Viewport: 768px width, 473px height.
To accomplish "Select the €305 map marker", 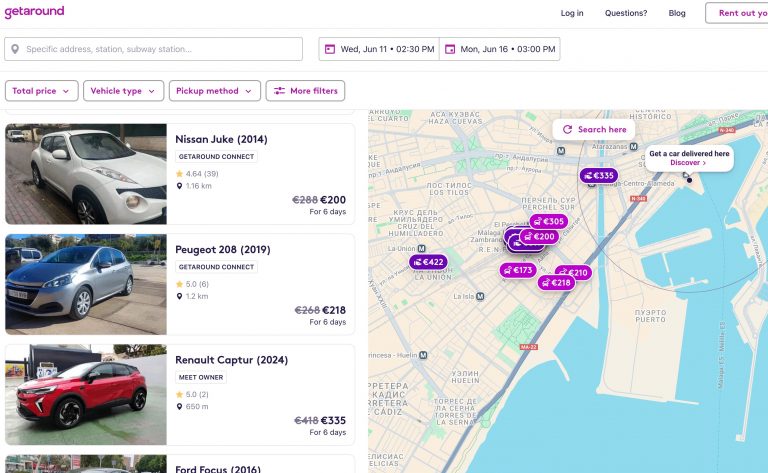I will [549, 221].
